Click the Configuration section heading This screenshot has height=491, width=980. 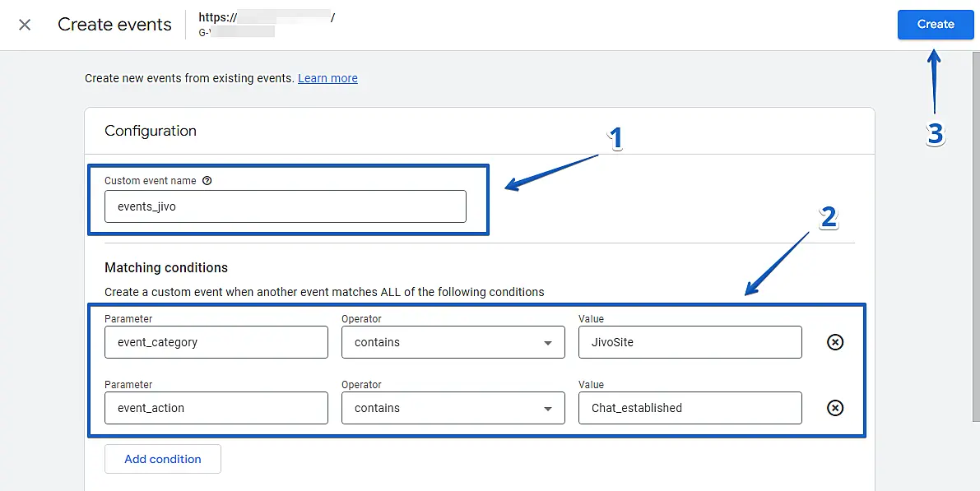[x=151, y=131]
